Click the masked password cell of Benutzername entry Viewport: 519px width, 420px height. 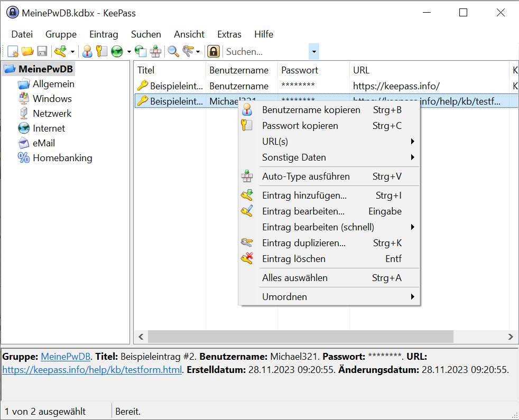(298, 86)
